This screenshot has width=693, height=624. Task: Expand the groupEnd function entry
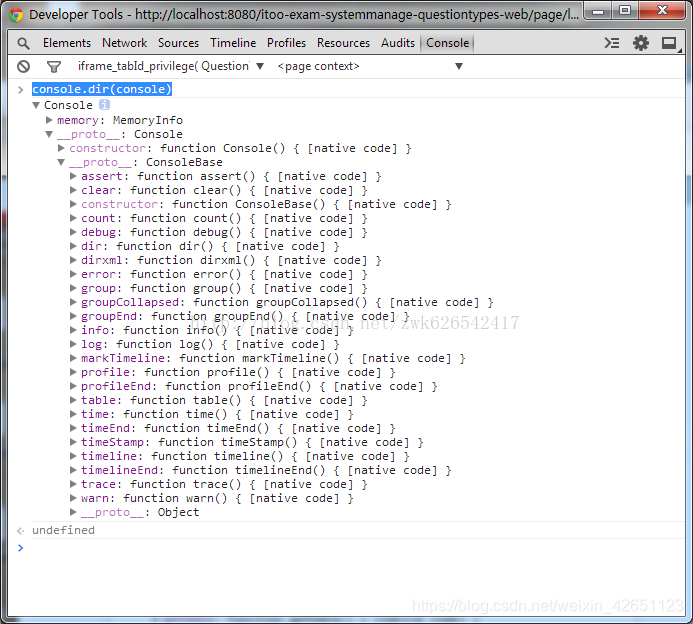pos(73,316)
